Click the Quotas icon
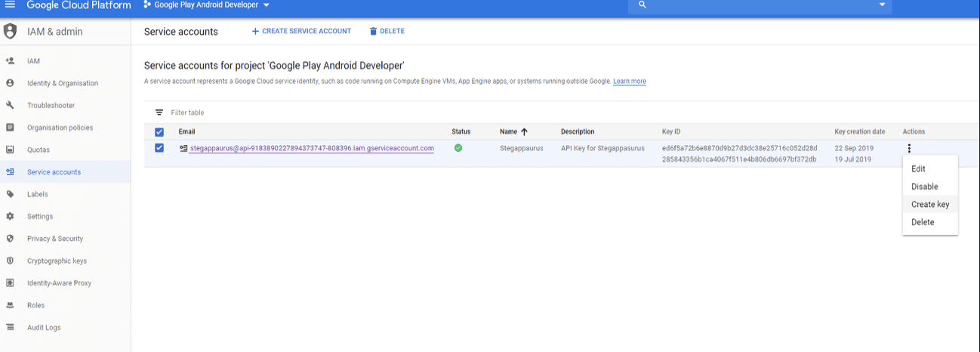Screen dimensions: 980x352 pyautogui.click(x=10, y=150)
